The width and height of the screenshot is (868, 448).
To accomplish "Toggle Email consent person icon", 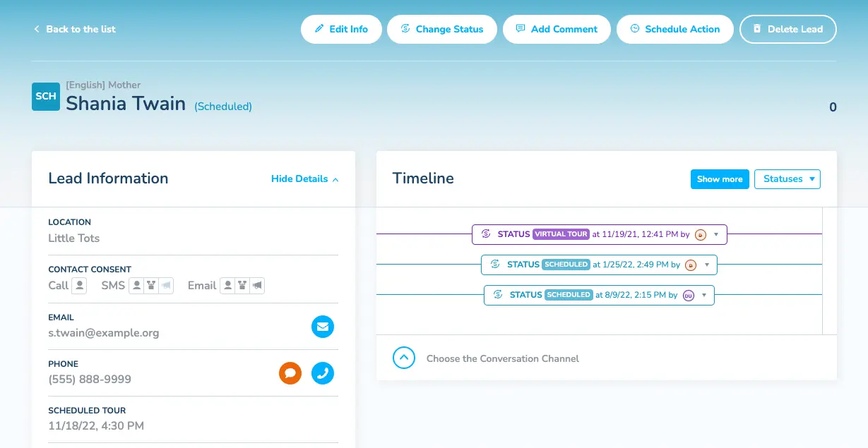I will [227, 286].
